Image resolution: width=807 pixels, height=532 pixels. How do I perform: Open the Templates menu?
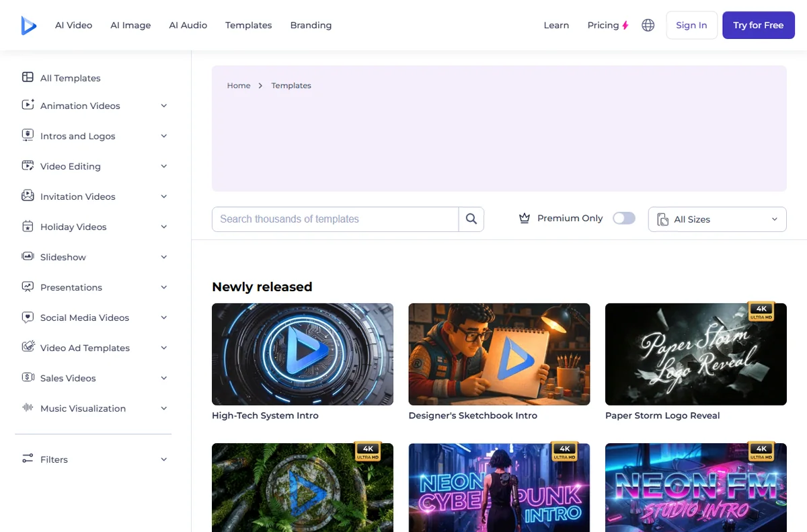[x=249, y=26]
